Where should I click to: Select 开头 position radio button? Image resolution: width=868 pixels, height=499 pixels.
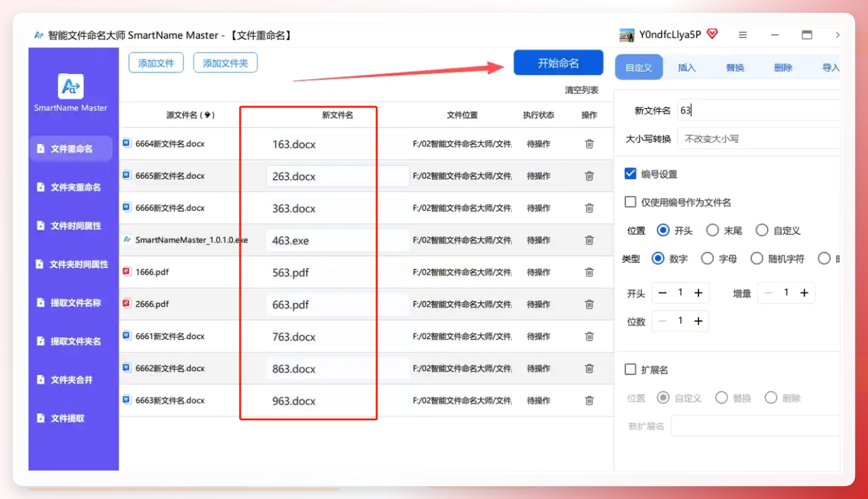[663, 230]
